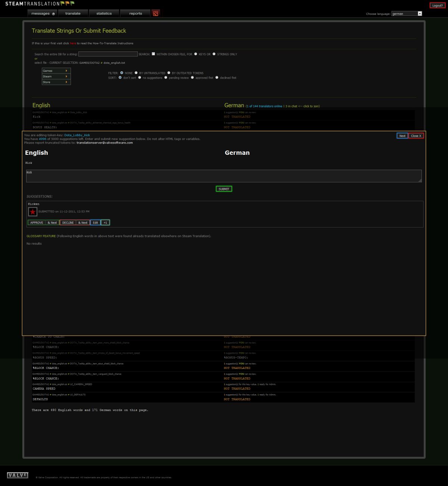Image resolution: width=448 pixels, height=486 pixels.
Task: Open the Dota 2 logo icon in the nav bar
Action: [x=156, y=13]
